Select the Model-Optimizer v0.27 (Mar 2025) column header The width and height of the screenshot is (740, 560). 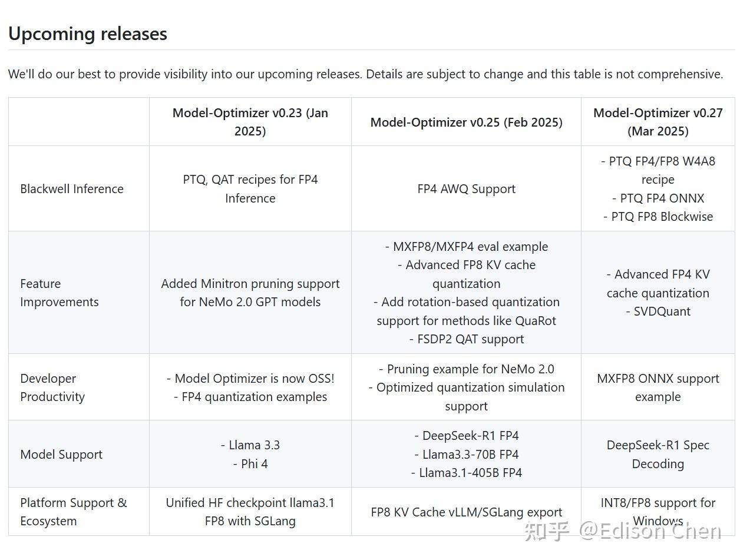(x=658, y=122)
